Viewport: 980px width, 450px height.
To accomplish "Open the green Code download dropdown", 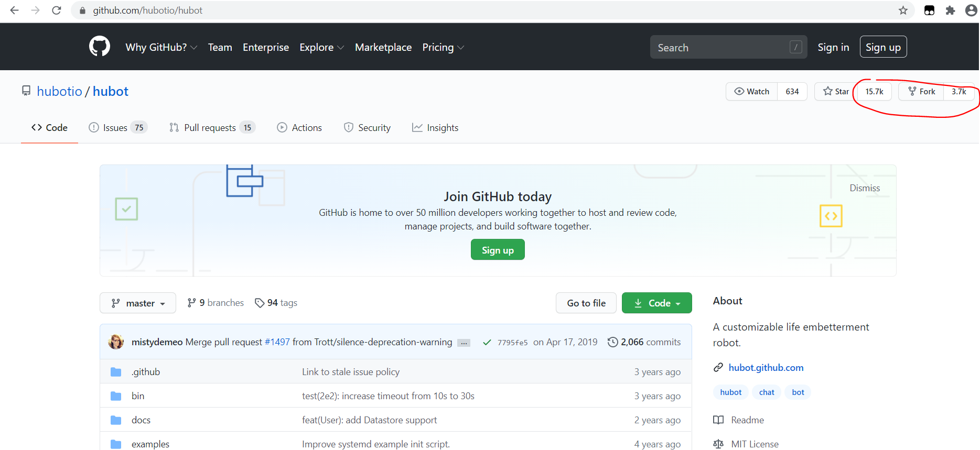I will (x=657, y=303).
